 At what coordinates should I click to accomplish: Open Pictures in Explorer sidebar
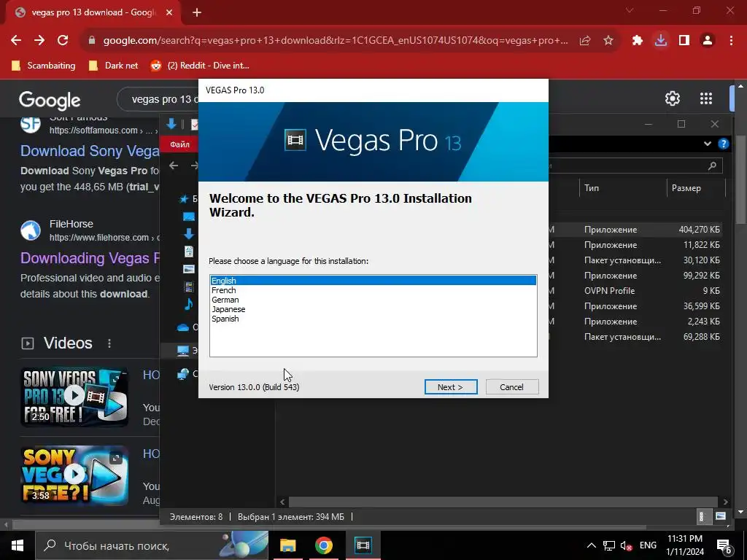[189, 269]
